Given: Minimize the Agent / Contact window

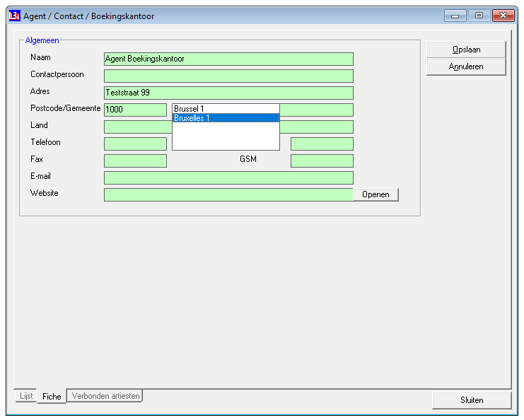Looking at the screenshot, I should coord(455,16).
